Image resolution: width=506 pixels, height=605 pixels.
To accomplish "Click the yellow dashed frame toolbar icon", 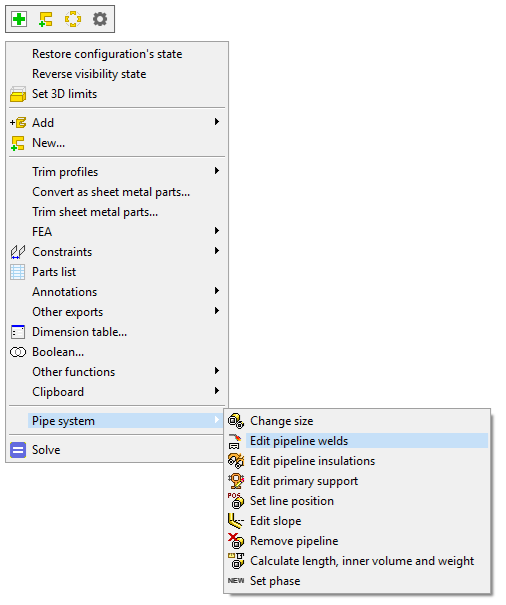I will [73, 19].
